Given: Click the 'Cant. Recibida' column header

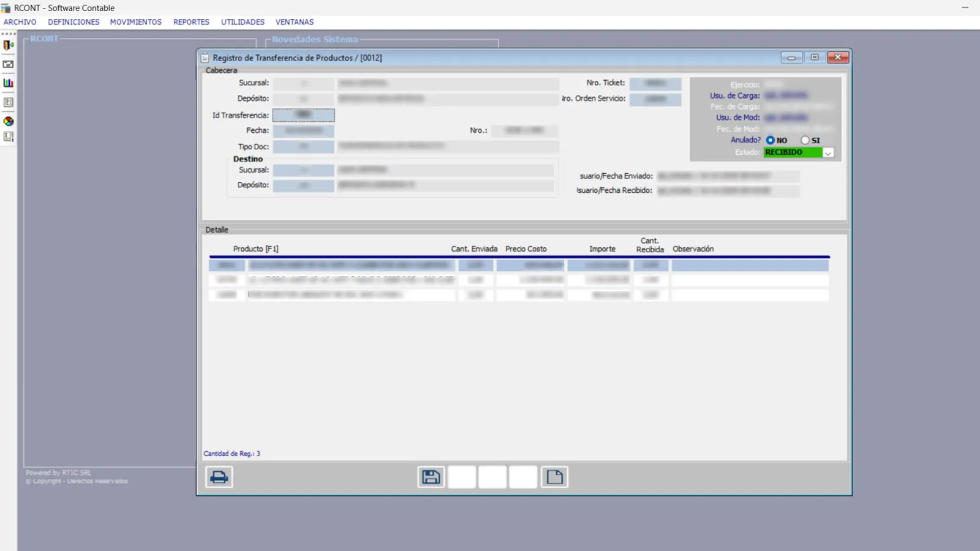Looking at the screenshot, I should [650, 246].
